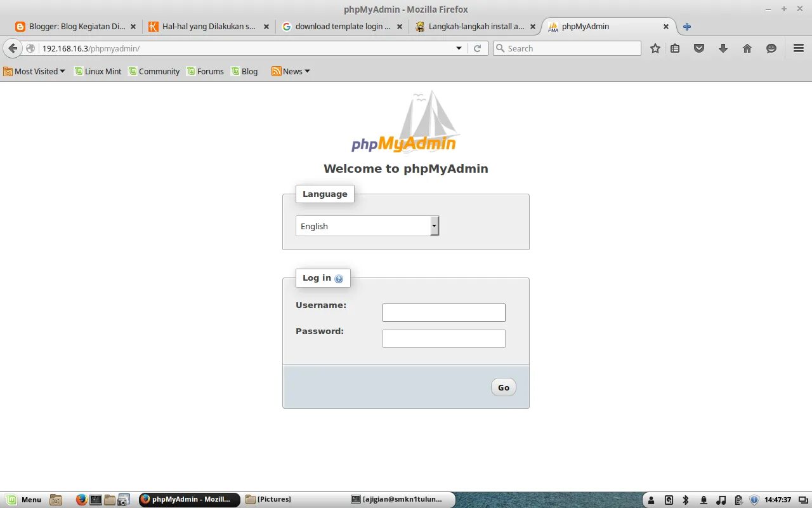Open the sound music-note tray icon

721,500
